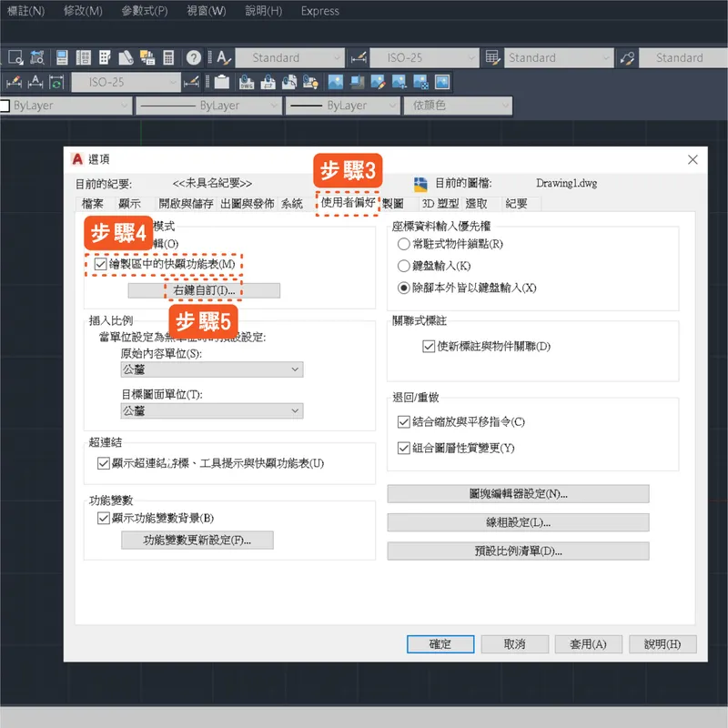Open the 參數式(P) menu
728x728 pixels.
click(x=145, y=11)
